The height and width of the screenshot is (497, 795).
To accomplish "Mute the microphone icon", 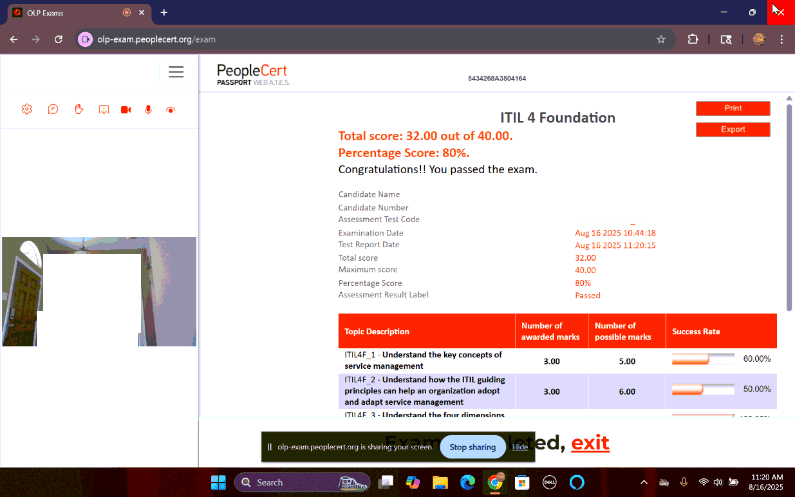I will point(149,109).
